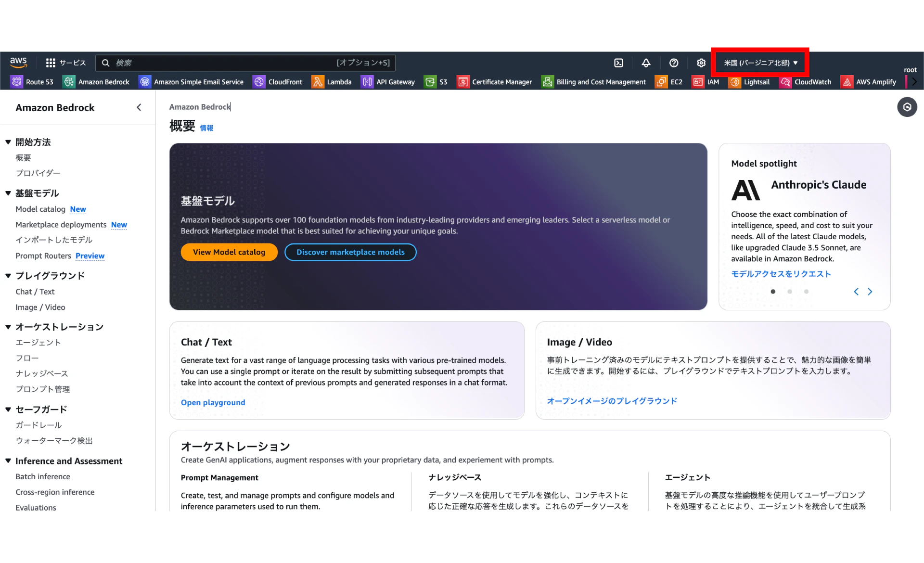Open EC2 shortcut icon

tap(661, 82)
